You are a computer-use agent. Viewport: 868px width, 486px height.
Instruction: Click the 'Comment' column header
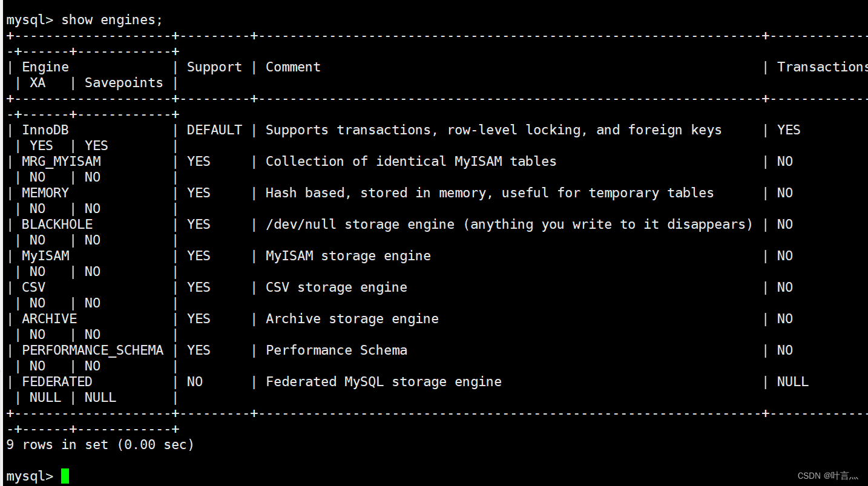pos(293,67)
